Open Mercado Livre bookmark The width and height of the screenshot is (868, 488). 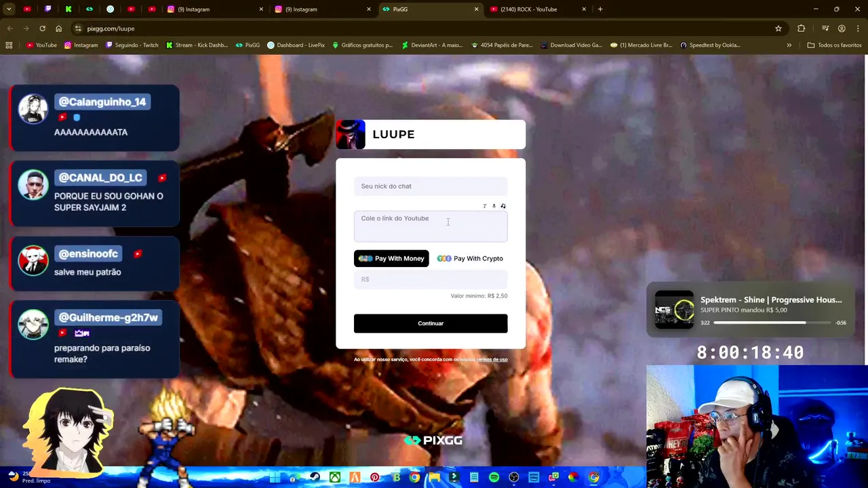641,45
